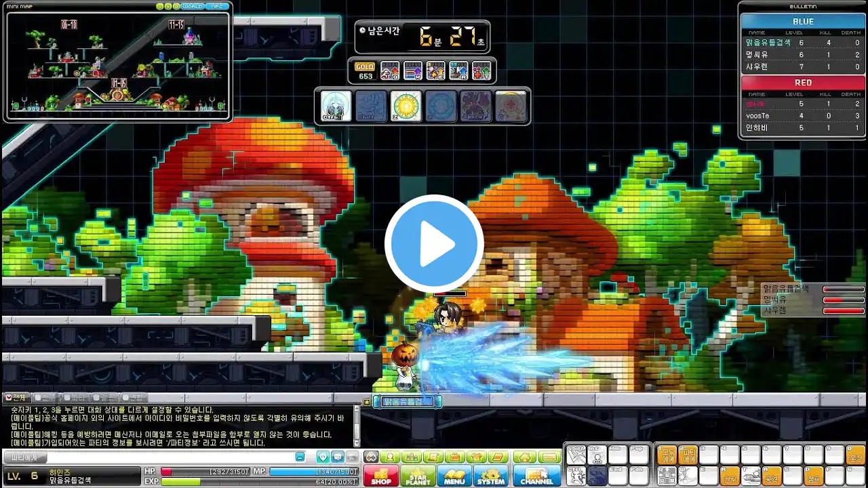
Task: Click the first green minimap window button
Action: coord(160,6)
